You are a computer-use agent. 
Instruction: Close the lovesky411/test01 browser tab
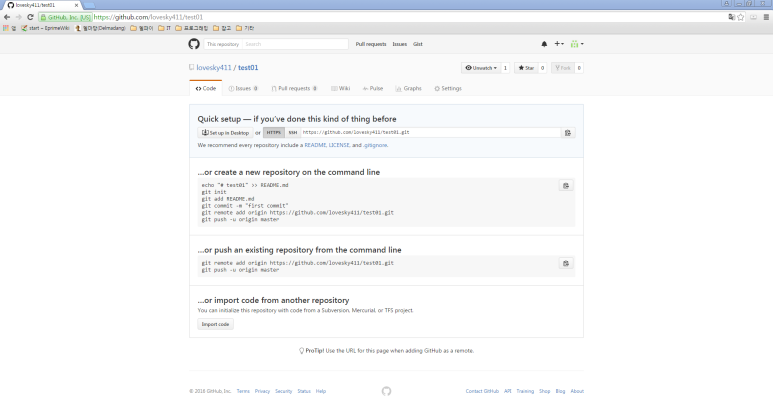76,5
